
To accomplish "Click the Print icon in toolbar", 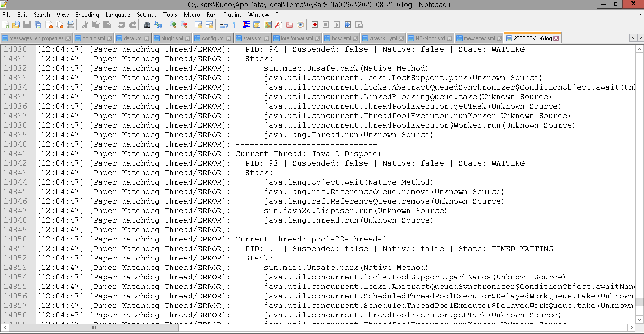I will coord(71,25).
